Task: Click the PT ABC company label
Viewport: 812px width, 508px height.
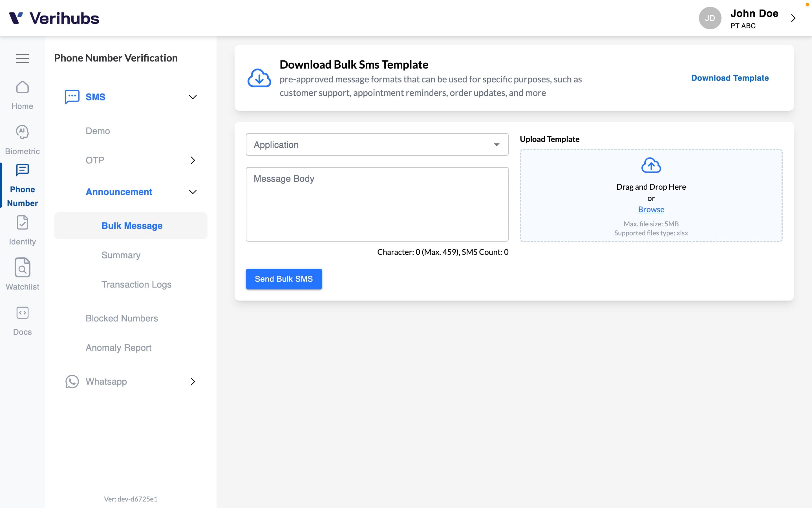Action: 743,26
